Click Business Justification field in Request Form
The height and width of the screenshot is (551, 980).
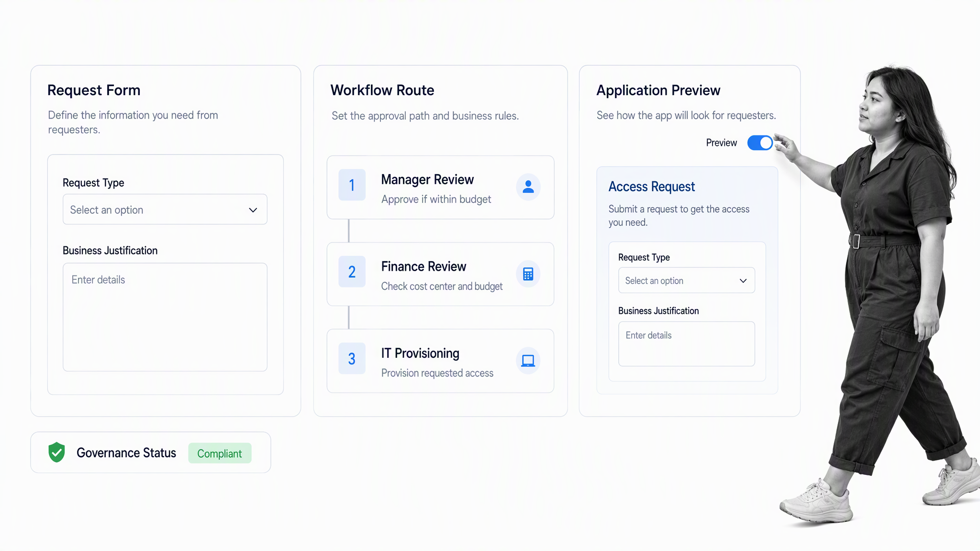point(165,317)
